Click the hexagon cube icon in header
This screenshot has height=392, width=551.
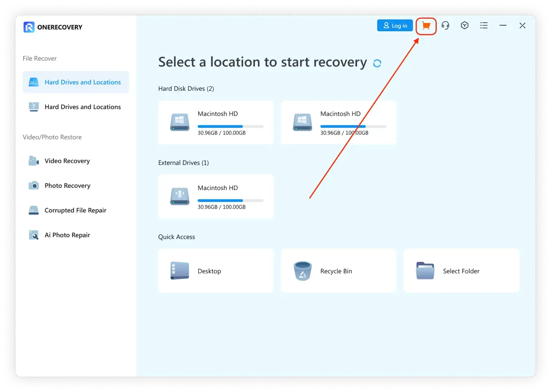[x=464, y=26]
